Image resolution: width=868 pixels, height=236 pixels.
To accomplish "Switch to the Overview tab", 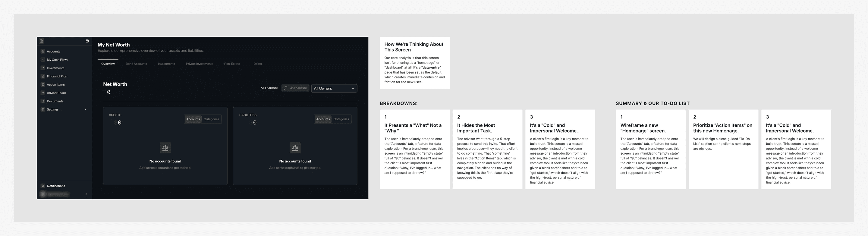I will [x=108, y=64].
